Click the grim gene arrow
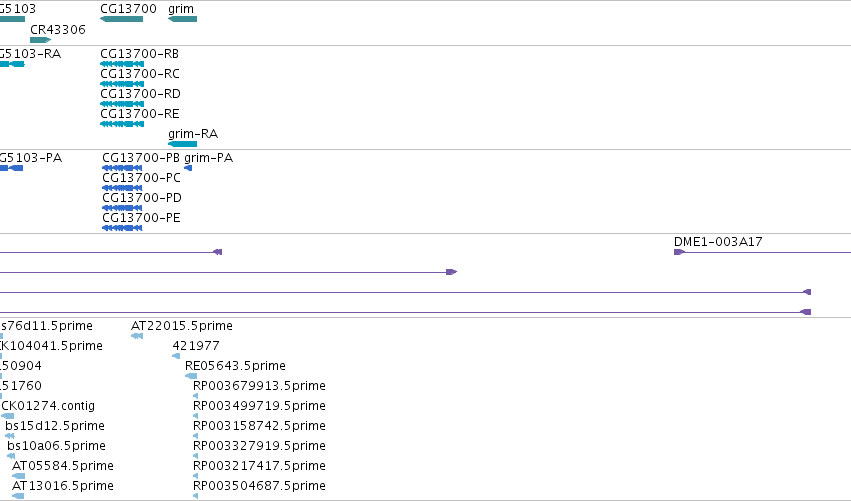Viewport: 851px width, 501px height. click(182, 19)
